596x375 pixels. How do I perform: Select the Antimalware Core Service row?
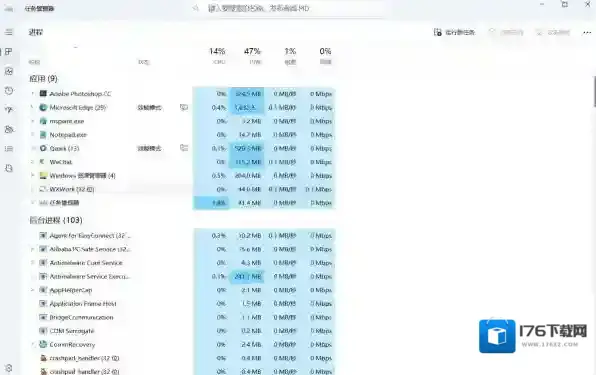point(182,263)
